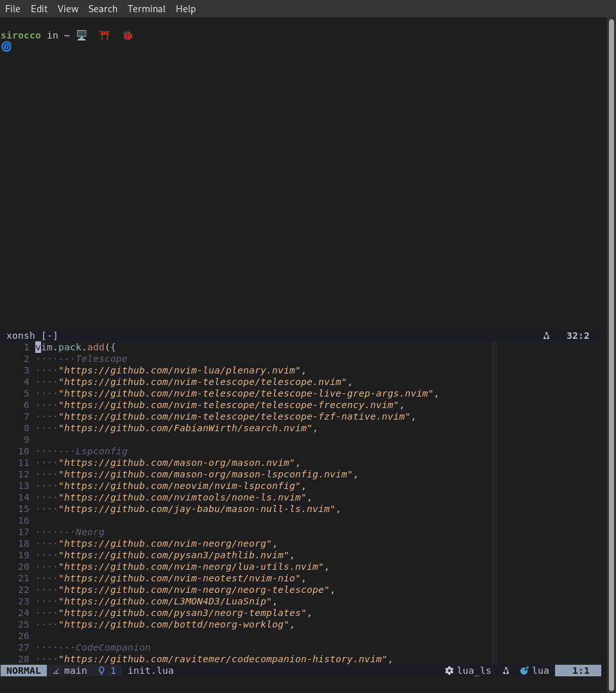Click the Linux penguin icon in xonsh statusline

(546, 336)
